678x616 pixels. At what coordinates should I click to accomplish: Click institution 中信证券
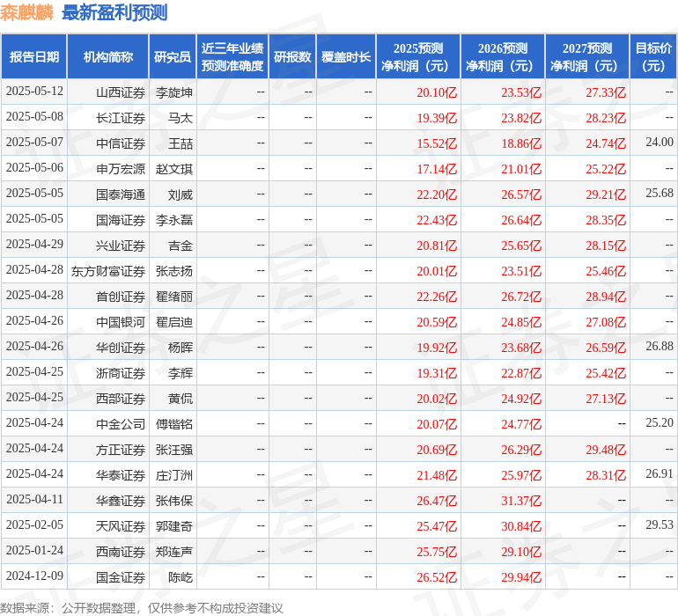coord(121,143)
